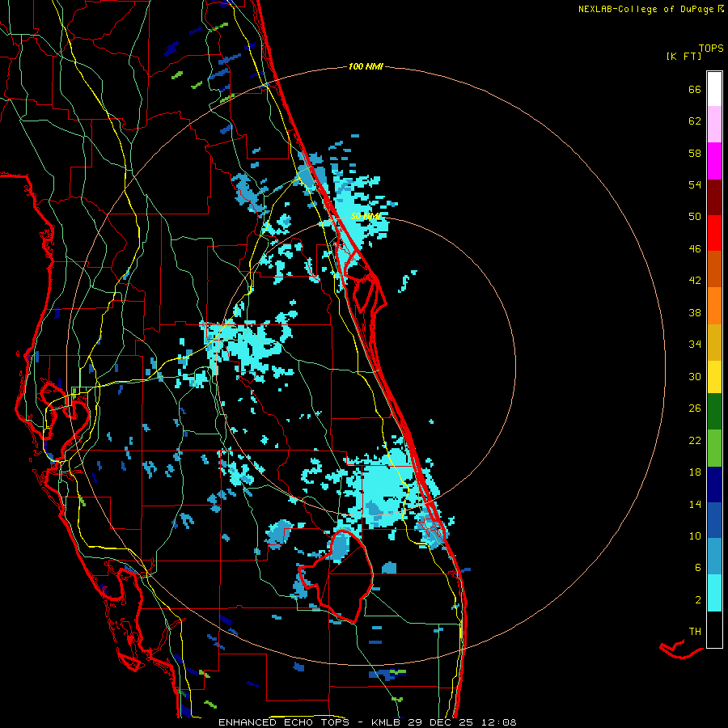
Task: Click the 30 legend value
Action: click(x=695, y=376)
